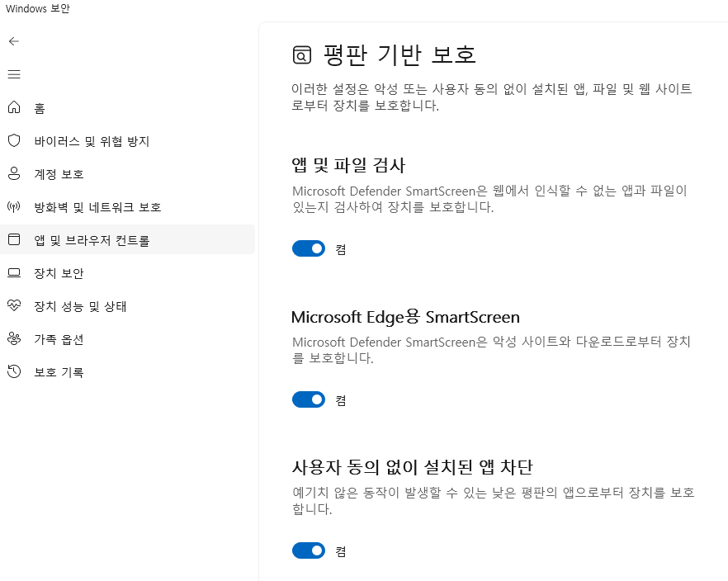The image size is (728, 581).
Task: Expand the navigation pane hamburger menu
Action: coord(13,74)
